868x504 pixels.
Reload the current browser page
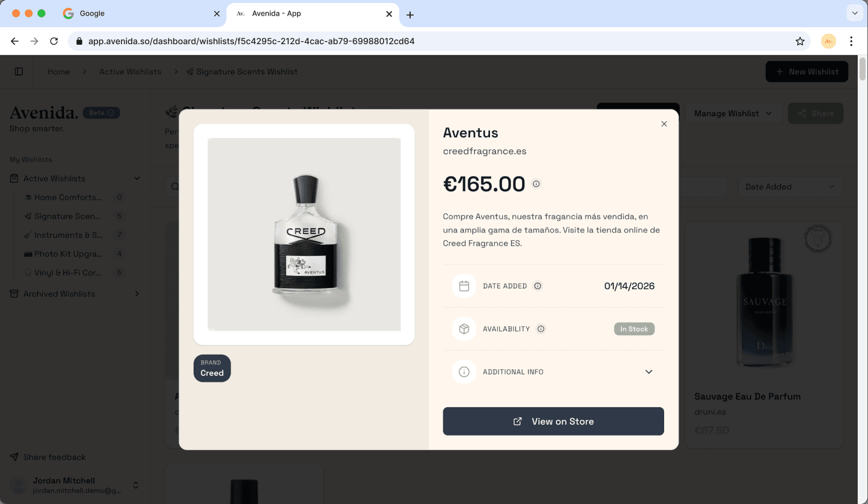(x=54, y=41)
